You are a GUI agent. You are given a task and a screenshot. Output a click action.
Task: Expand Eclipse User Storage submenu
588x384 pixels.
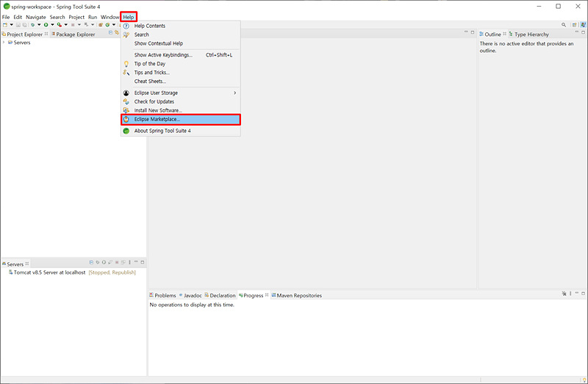click(180, 93)
